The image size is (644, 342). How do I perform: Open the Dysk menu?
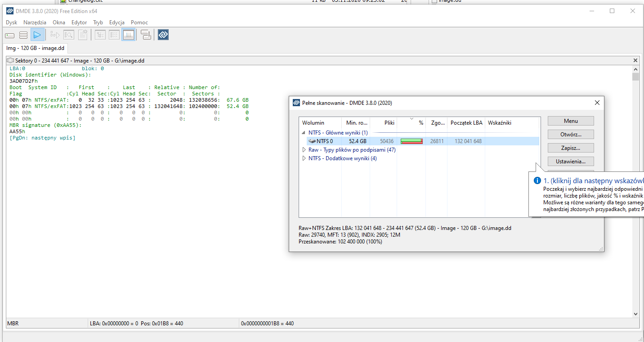click(x=12, y=22)
